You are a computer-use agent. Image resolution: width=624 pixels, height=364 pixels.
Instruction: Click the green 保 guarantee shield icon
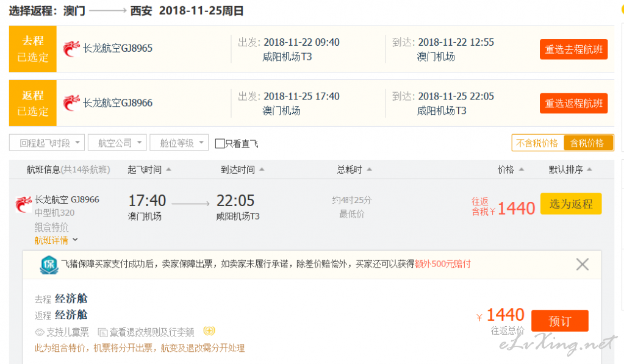click(x=49, y=265)
